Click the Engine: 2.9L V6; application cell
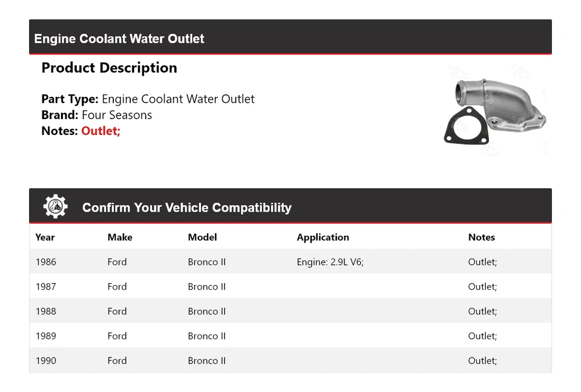Viewport: 581px width, 392px height. tap(330, 262)
